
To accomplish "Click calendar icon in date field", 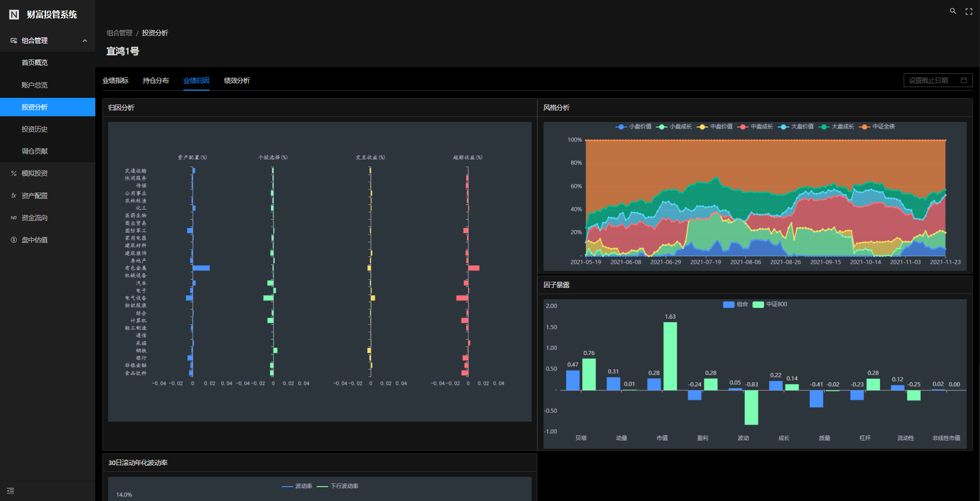I will point(964,80).
